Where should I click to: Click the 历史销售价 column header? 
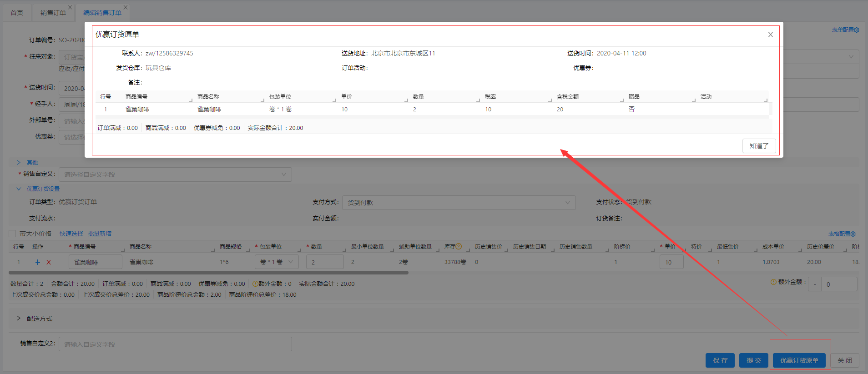coord(489,246)
